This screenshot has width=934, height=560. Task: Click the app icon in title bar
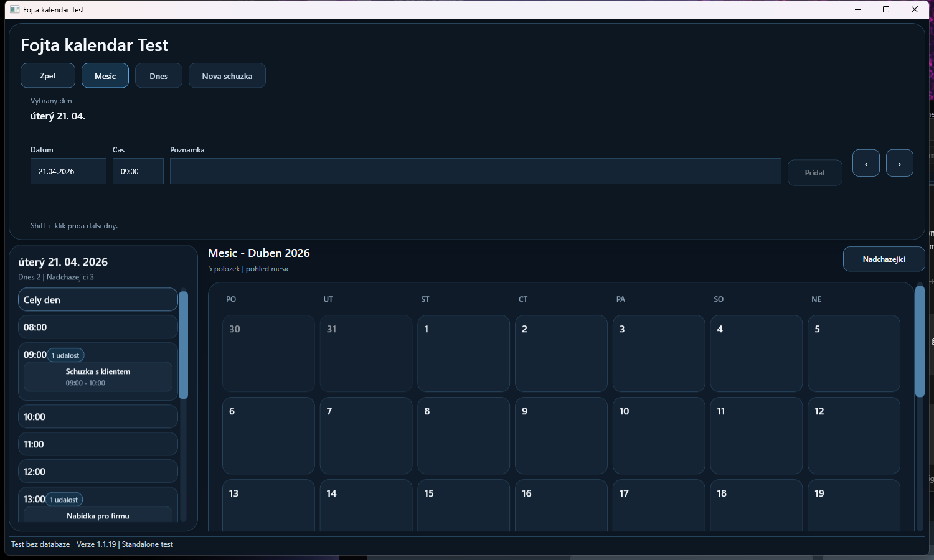coord(15,9)
